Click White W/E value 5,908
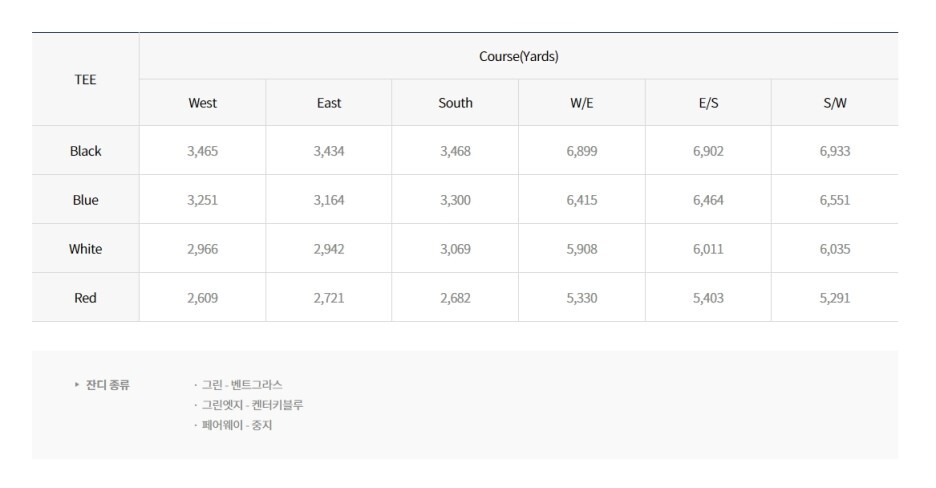This screenshot has height=488, width=936. [x=582, y=249]
